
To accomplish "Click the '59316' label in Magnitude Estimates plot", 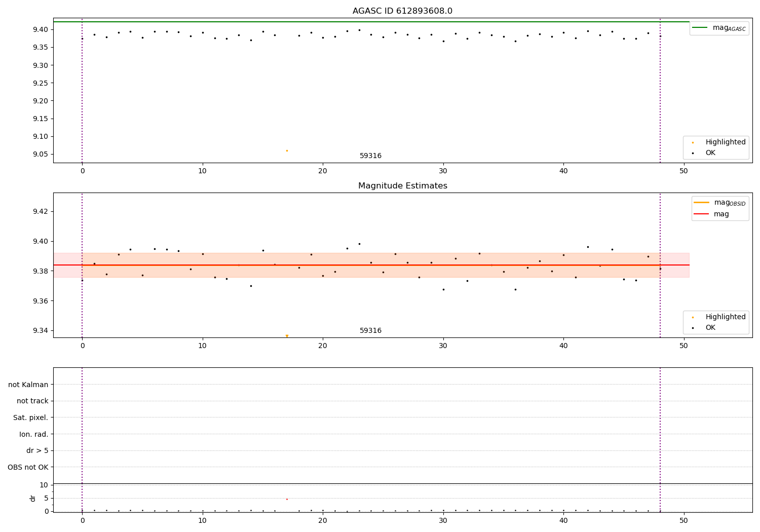I will tap(370, 331).
